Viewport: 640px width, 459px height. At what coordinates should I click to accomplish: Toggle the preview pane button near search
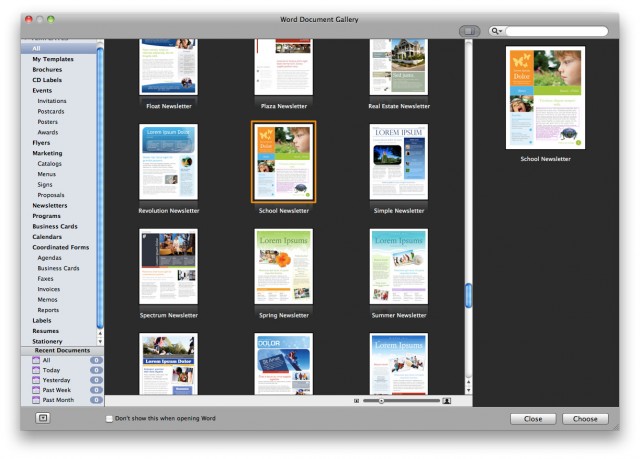469,31
